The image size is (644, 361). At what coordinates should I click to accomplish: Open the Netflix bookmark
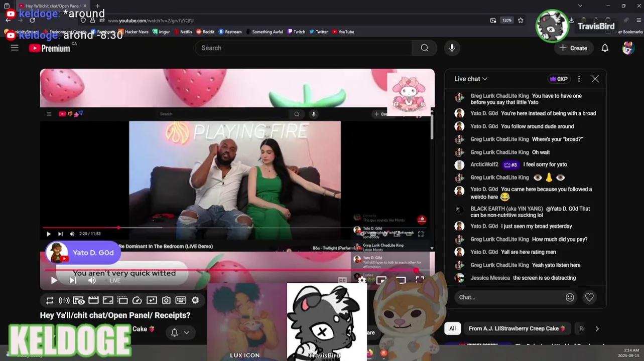click(183, 32)
